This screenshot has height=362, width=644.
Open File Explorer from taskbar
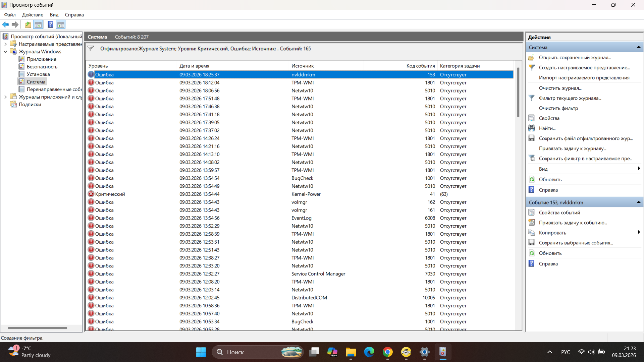[x=351, y=352]
